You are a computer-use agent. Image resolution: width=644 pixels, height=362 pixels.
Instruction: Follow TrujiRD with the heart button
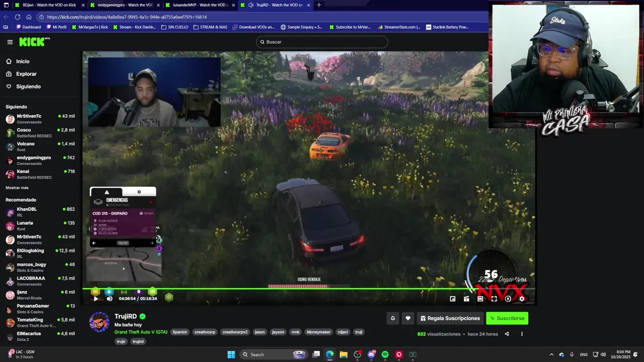[408, 318]
